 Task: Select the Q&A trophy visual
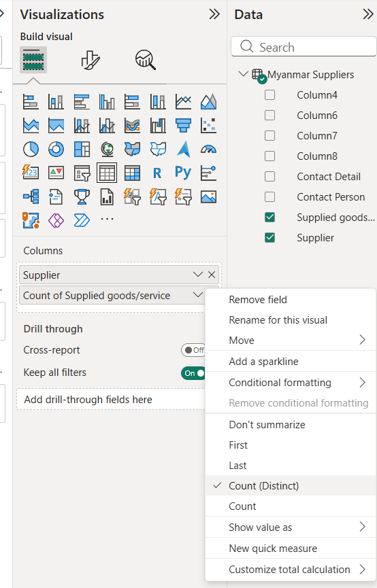[x=82, y=197]
